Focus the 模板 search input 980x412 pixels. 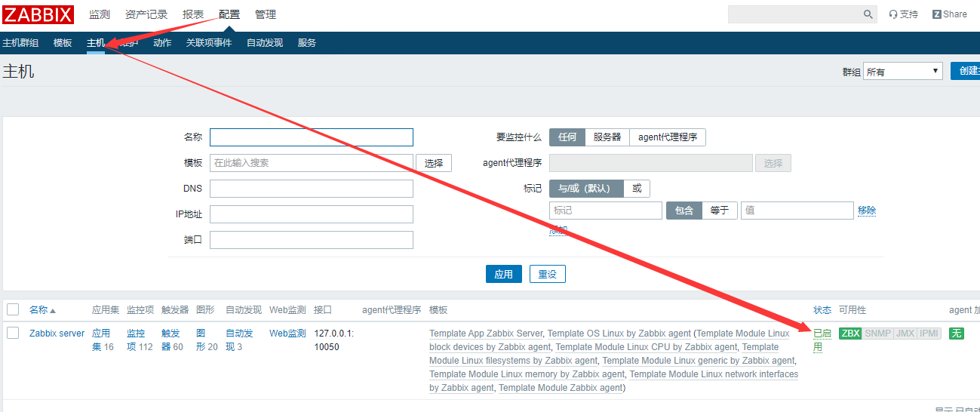coord(312,162)
